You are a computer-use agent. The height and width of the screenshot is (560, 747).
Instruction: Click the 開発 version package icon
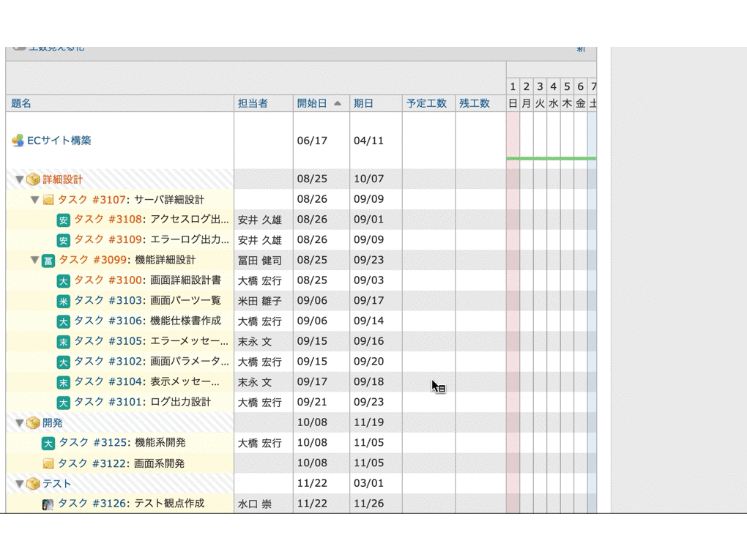pyautogui.click(x=33, y=423)
